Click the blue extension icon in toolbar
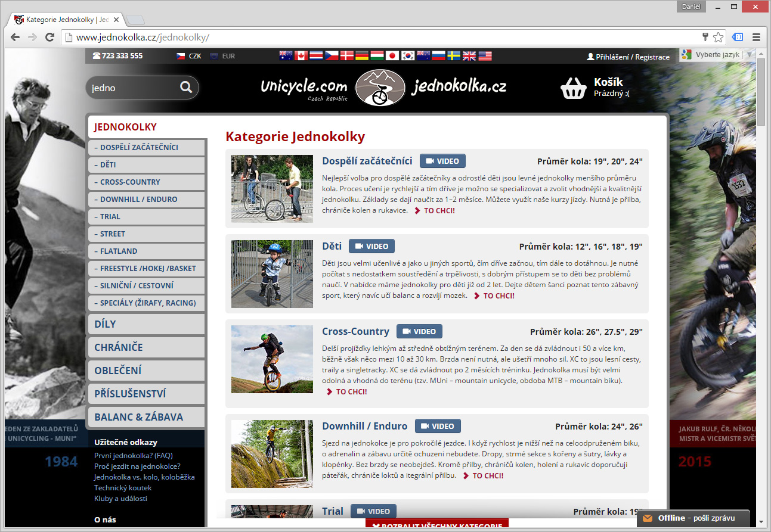The image size is (771, 532). 738,37
